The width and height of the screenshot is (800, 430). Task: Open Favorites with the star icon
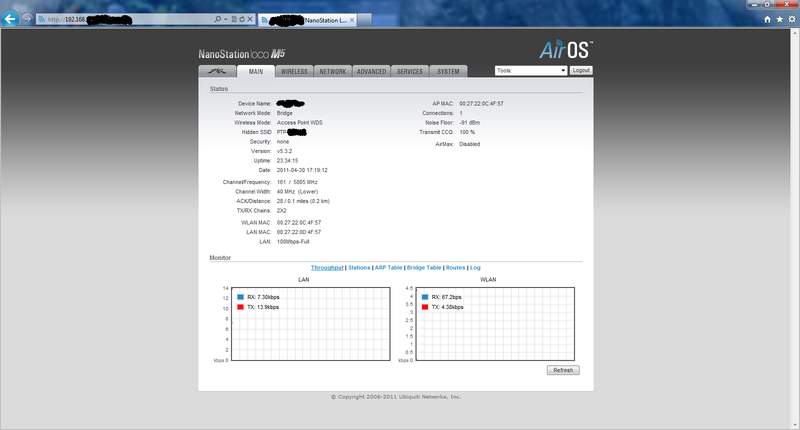[x=780, y=19]
